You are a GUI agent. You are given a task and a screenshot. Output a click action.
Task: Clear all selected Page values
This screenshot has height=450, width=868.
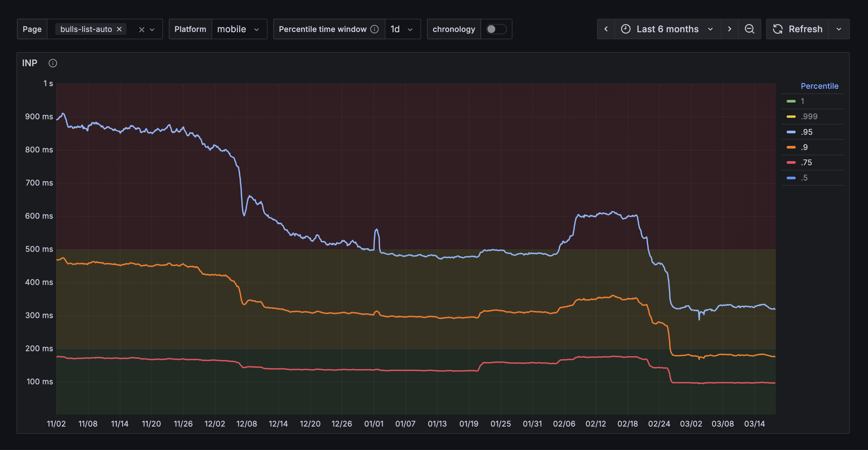click(x=142, y=29)
